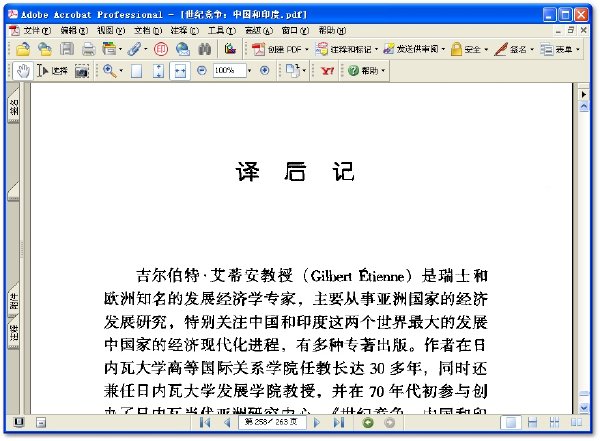
Task: Click the round minus Zoom Out button
Action: pos(202,70)
